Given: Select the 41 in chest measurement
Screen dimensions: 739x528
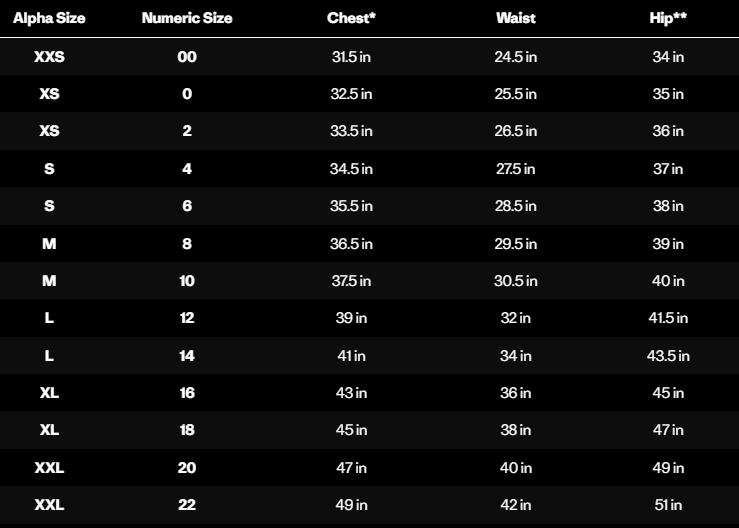Looking at the screenshot, I should click(x=351, y=355).
